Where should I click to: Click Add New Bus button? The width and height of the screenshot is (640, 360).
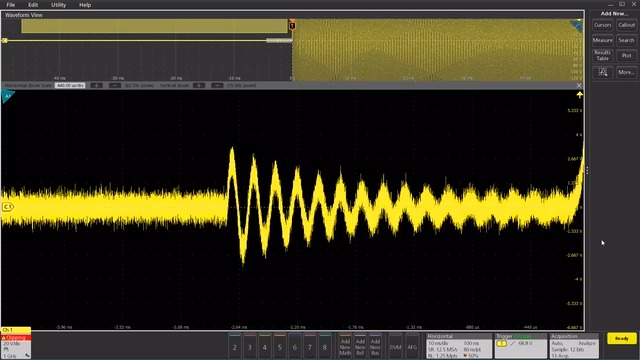point(375,347)
